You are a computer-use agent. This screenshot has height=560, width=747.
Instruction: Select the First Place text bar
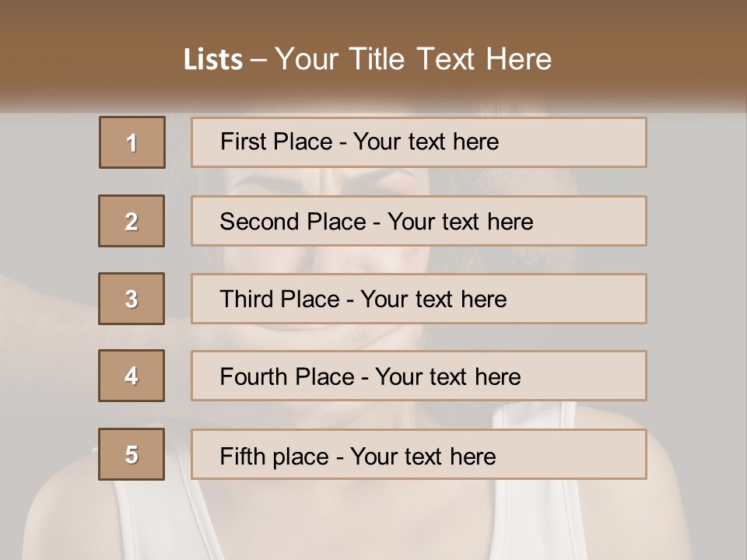(419, 142)
